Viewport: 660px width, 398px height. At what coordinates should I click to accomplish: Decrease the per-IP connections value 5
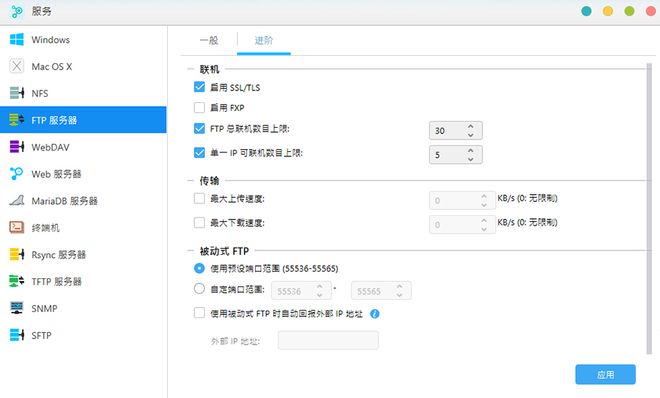click(x=471, y=159)
